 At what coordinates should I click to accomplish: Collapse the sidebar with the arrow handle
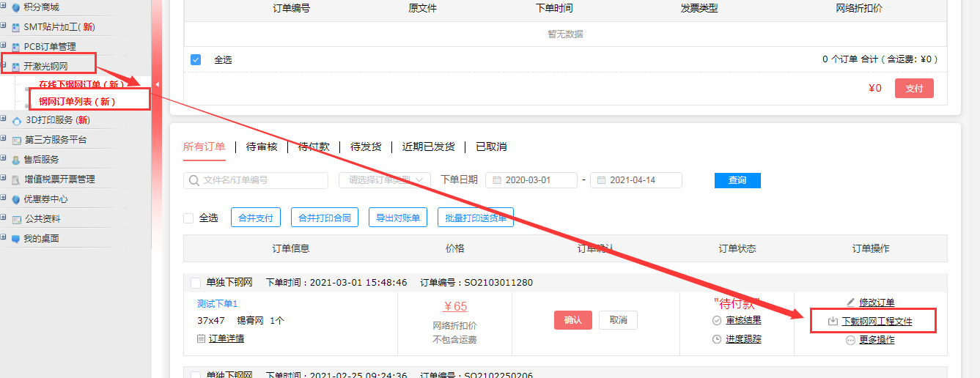pyautogui.click(x=157, y=85)
